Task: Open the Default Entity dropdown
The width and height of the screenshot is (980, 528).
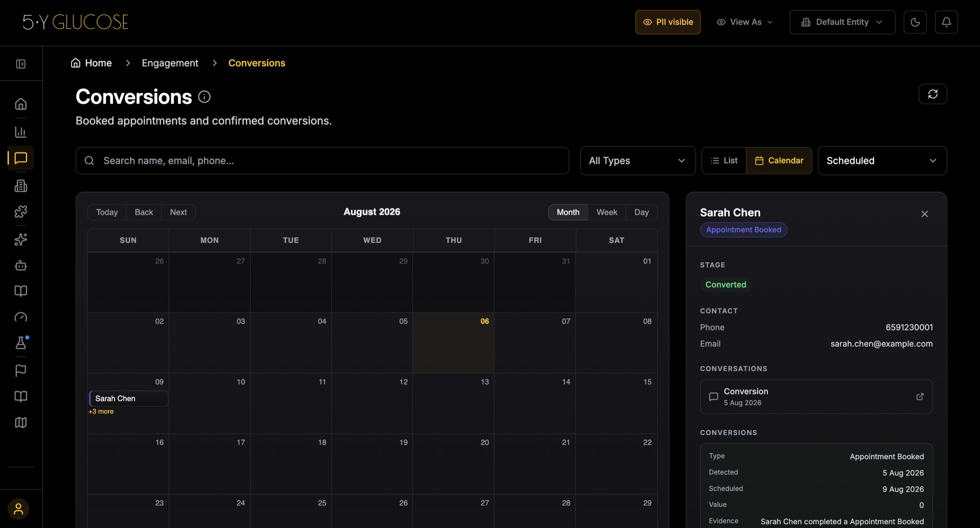Action: [x=842, y=22]
